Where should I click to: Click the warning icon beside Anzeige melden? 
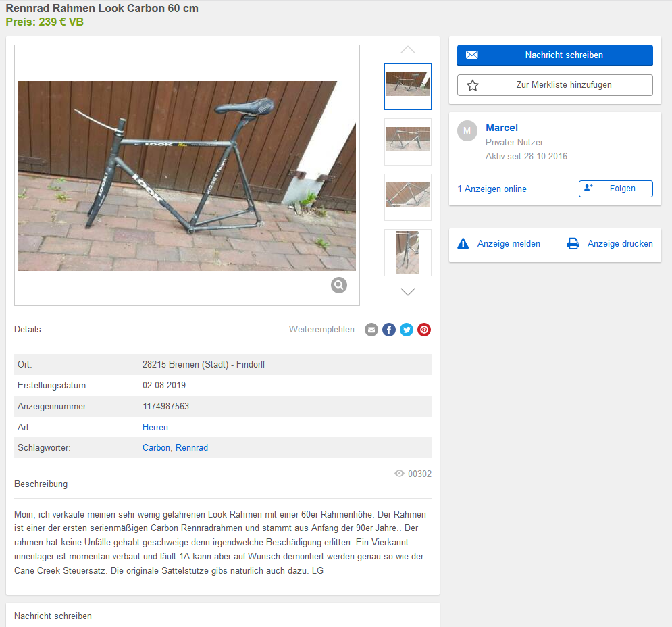(x=463, y=243)
